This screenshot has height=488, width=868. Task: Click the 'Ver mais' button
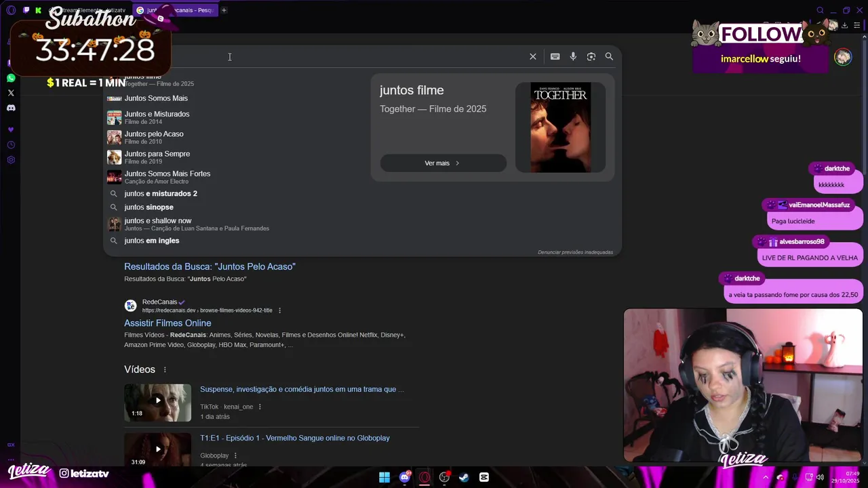pos(443,163)
